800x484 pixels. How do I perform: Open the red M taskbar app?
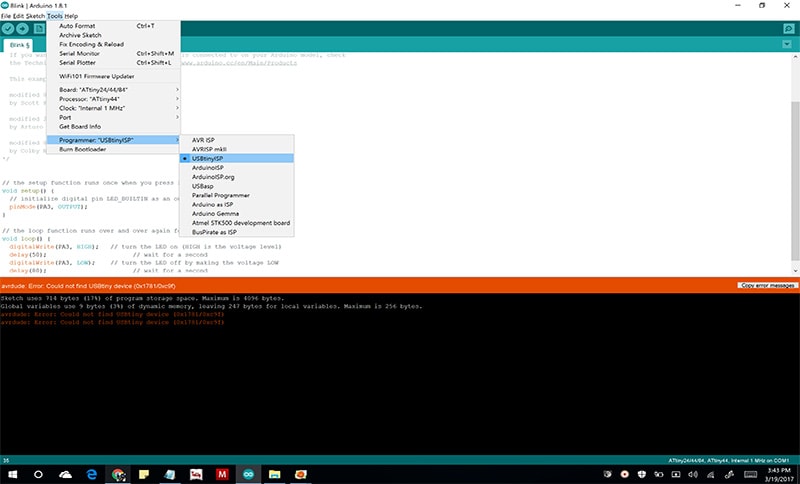click(x=222, y=474)
